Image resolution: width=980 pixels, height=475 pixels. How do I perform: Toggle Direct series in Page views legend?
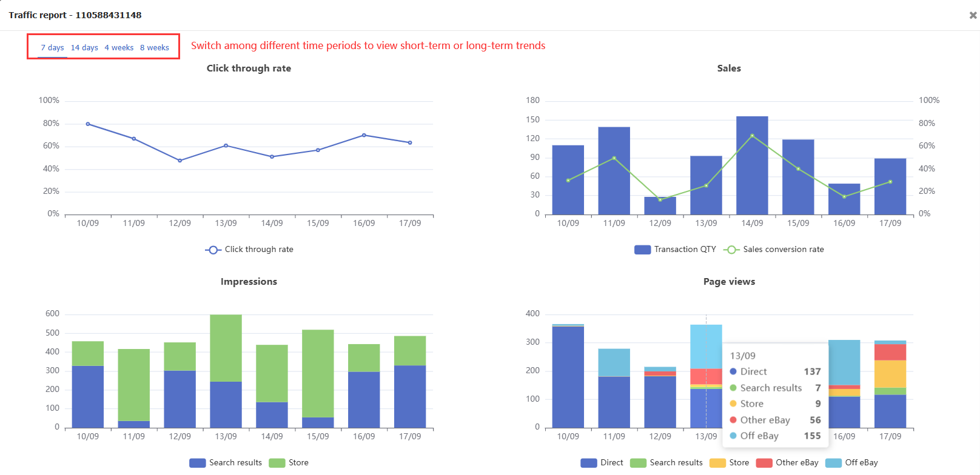(x=589, y=463)
